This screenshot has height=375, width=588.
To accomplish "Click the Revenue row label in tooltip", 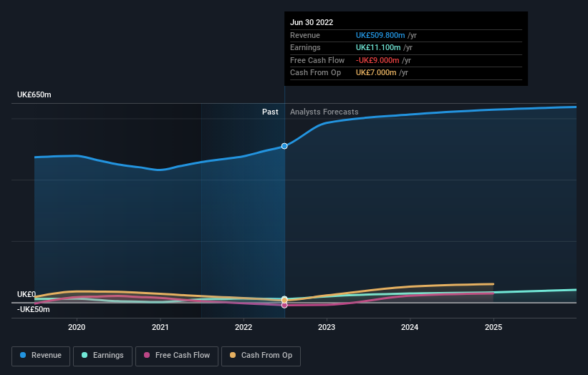I will click(305, 35).
